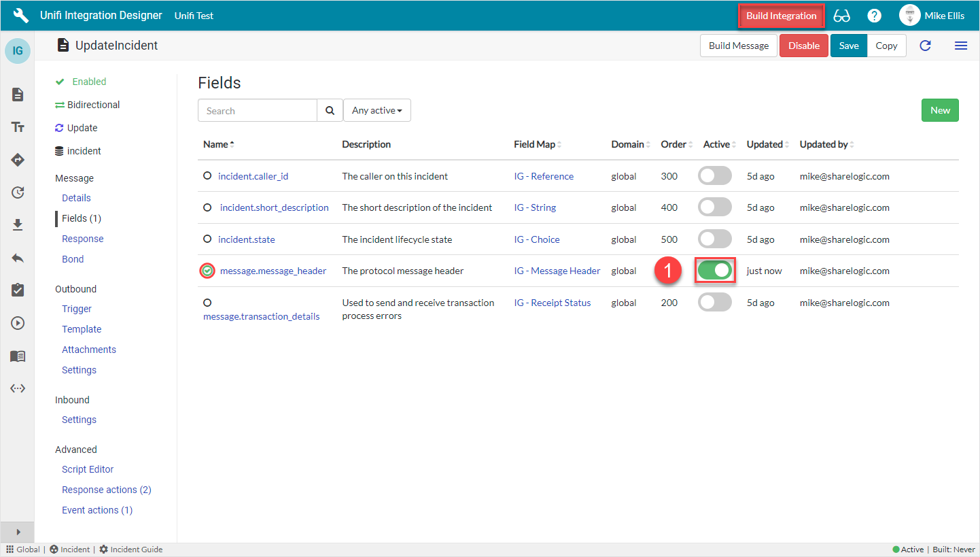The height and width of the screenshot is (557, 980).
Task: Click the glasses preview icon in header
Action: 842,16
